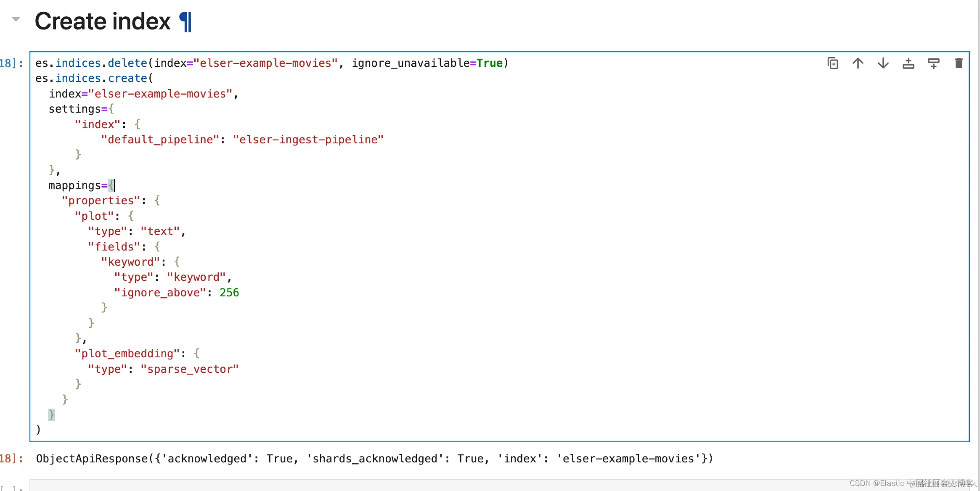Insert a cell above this one
980x491 pixels.
908,63
